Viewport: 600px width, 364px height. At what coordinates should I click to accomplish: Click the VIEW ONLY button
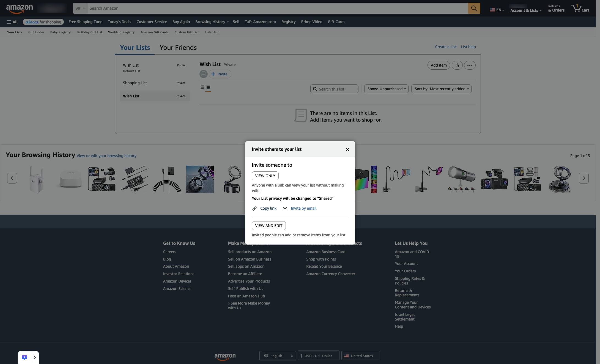(265, 176)
